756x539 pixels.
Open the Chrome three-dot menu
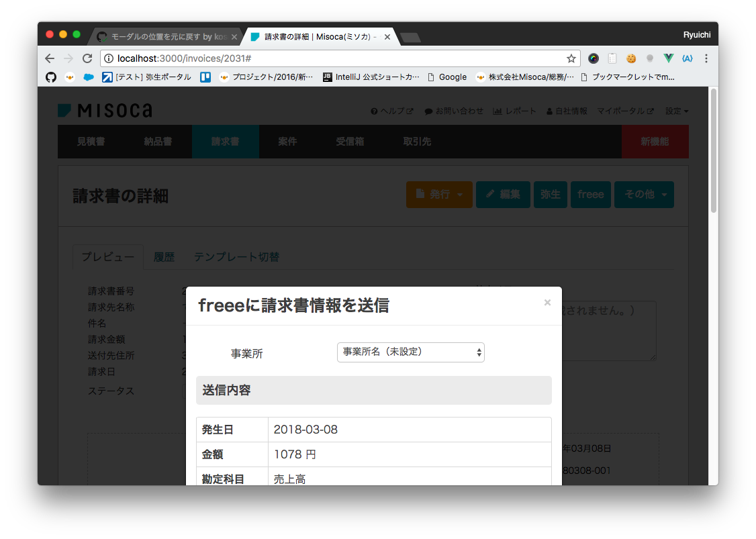pos(706,58)
